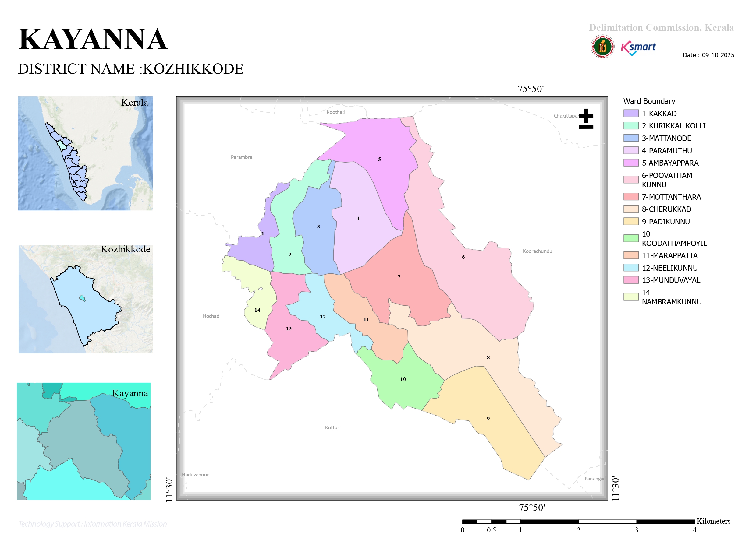Select the 12-NEELIKUNNU legend swatch

pos(631,268)
